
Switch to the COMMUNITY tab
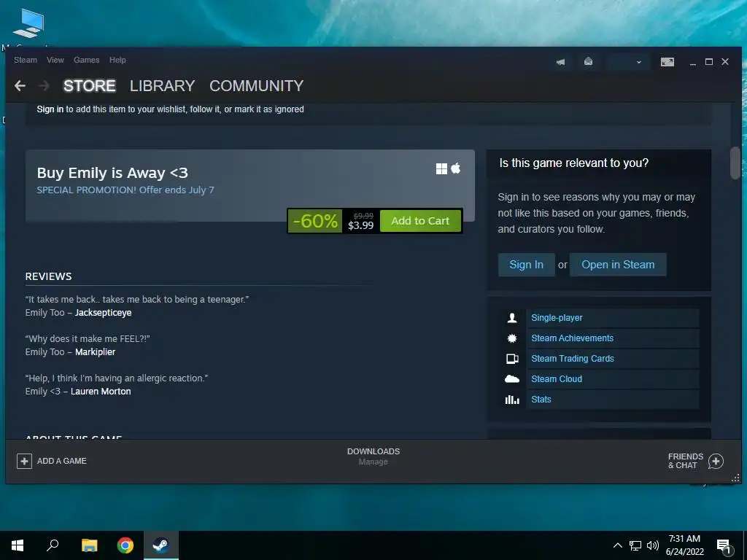click(x=256, y=86)
